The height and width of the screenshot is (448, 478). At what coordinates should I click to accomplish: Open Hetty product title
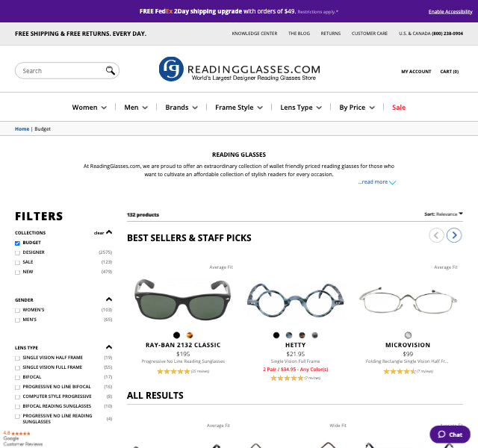(296, 345)
